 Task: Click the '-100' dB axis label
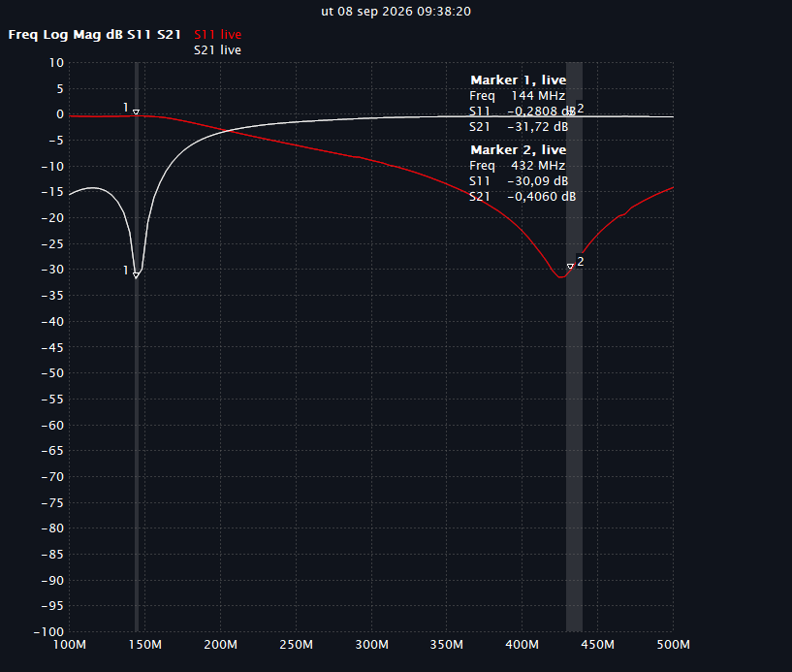[49, 632]
